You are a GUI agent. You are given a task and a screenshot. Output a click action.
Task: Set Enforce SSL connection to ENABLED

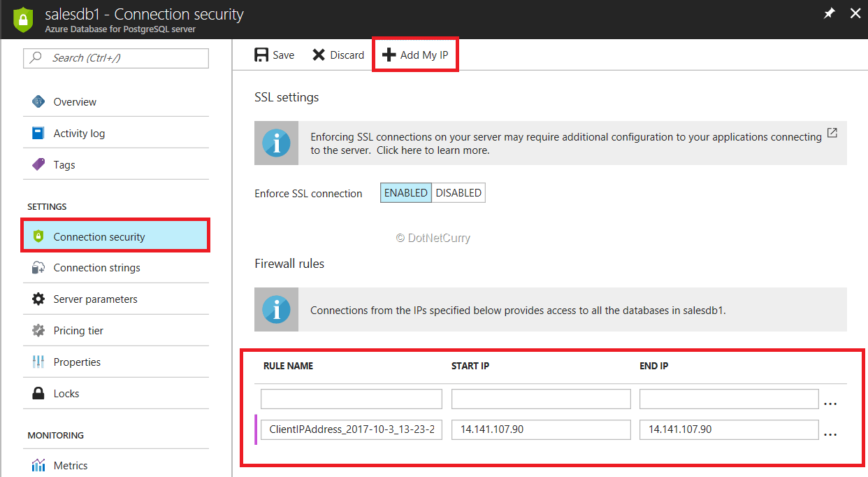(x=406, y=193)
